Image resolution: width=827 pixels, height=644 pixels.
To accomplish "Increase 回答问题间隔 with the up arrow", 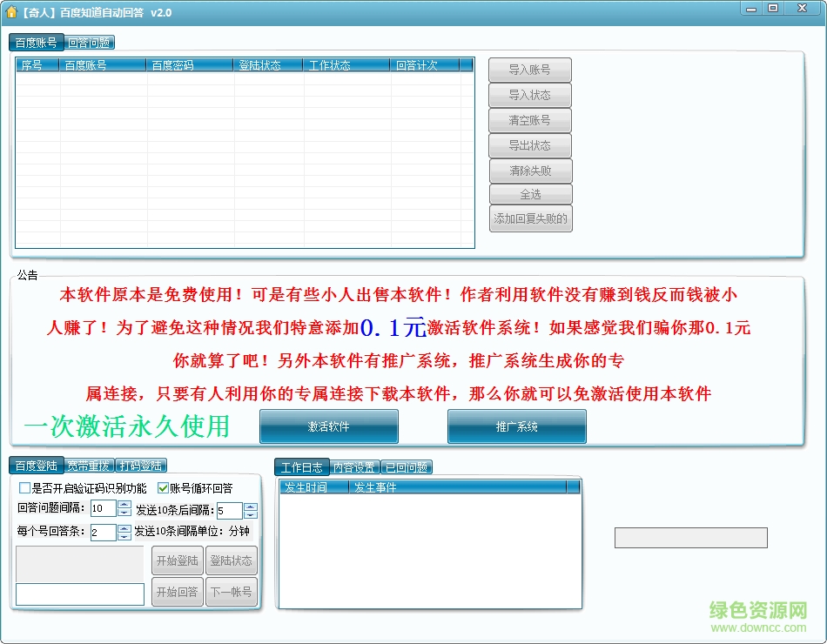I will [x=124, y=504].
